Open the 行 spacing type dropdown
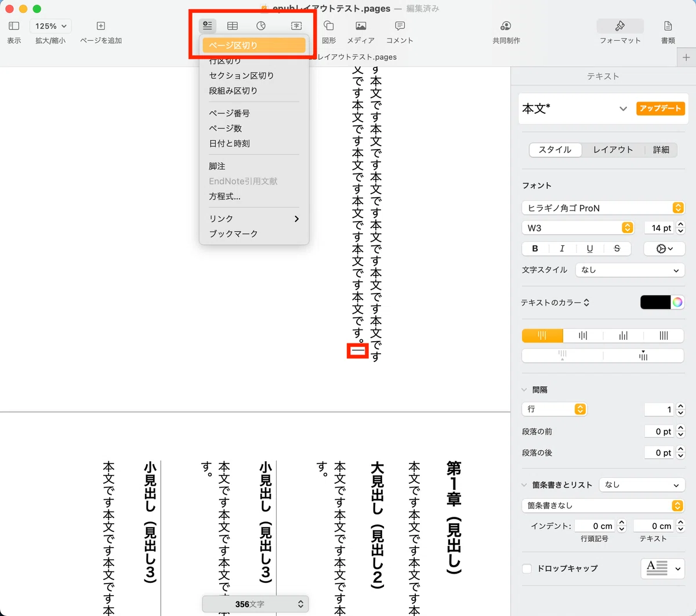Screen dimensions: 696x616 (554, 410)
